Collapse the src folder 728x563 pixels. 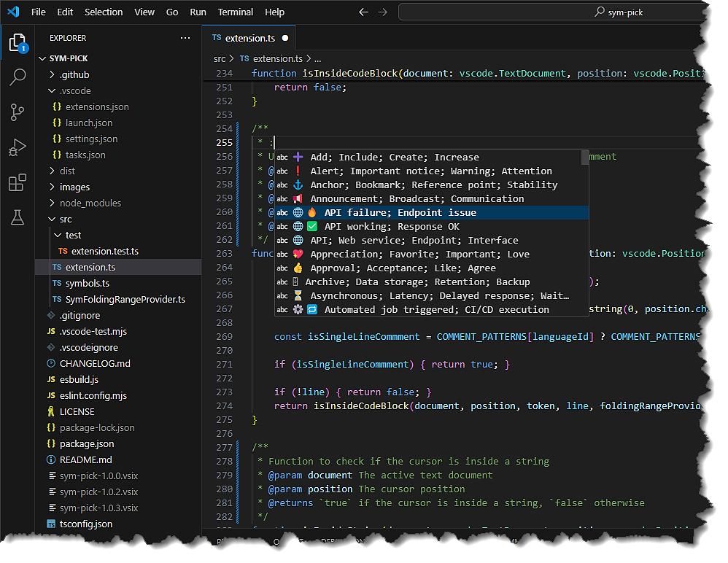(x=65, y=219)
